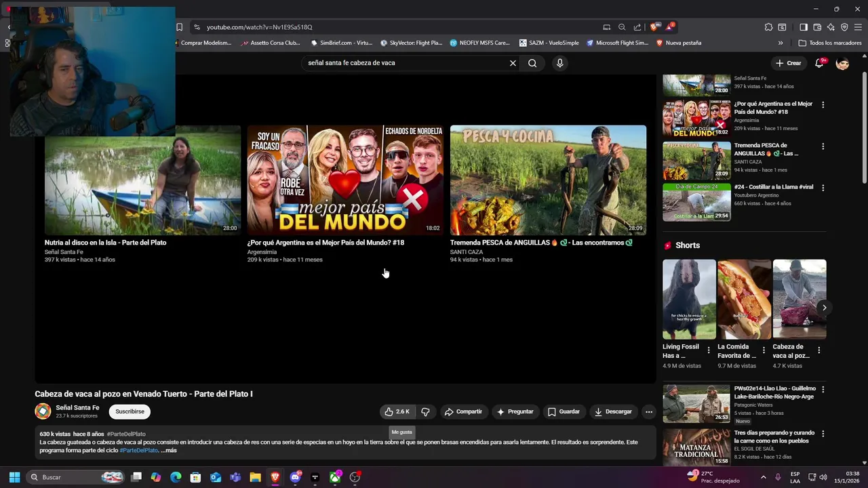The image size is (868, 488).
Task: Click the Crear button
Action: click(789, 63)
